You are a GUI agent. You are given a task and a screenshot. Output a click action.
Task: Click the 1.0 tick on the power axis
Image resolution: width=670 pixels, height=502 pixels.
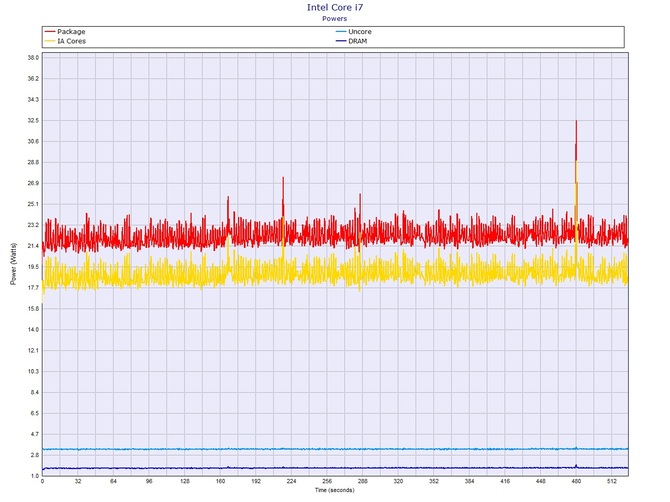31,475
